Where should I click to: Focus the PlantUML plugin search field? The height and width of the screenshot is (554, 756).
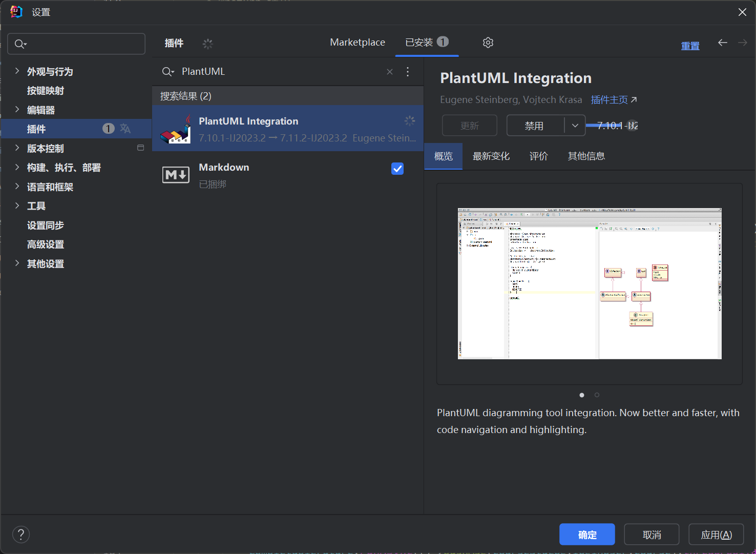click(282, 72)
